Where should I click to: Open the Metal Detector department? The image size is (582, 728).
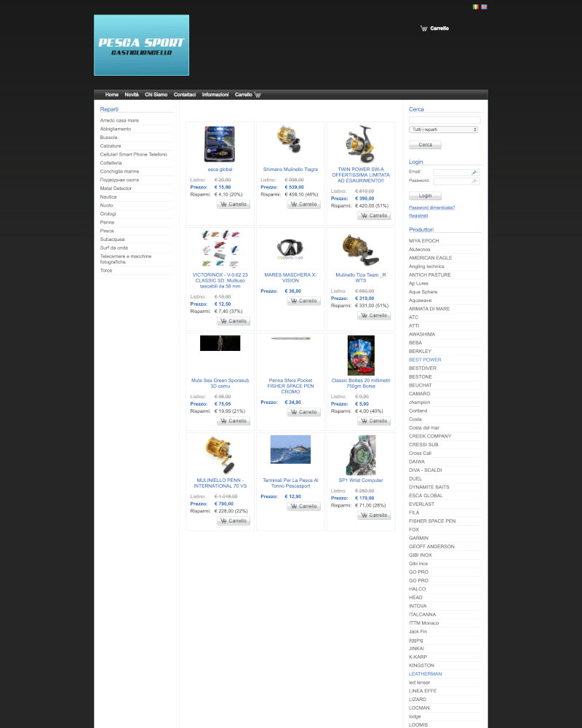point(116,189)
